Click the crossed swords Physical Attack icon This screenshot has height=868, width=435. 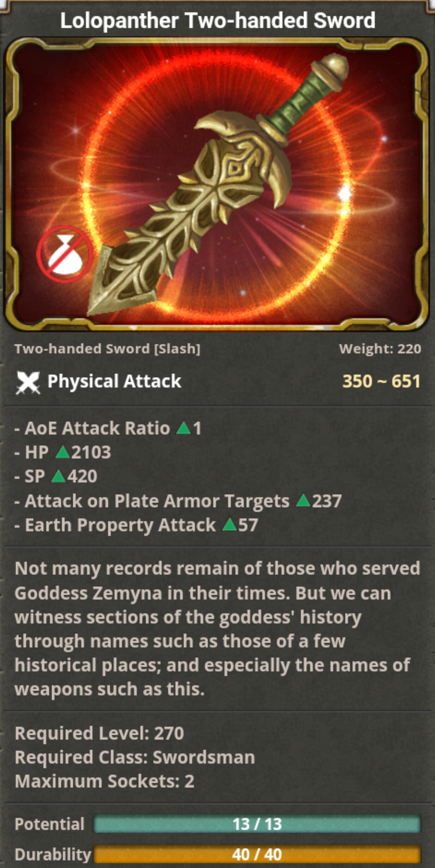point(28,383)
